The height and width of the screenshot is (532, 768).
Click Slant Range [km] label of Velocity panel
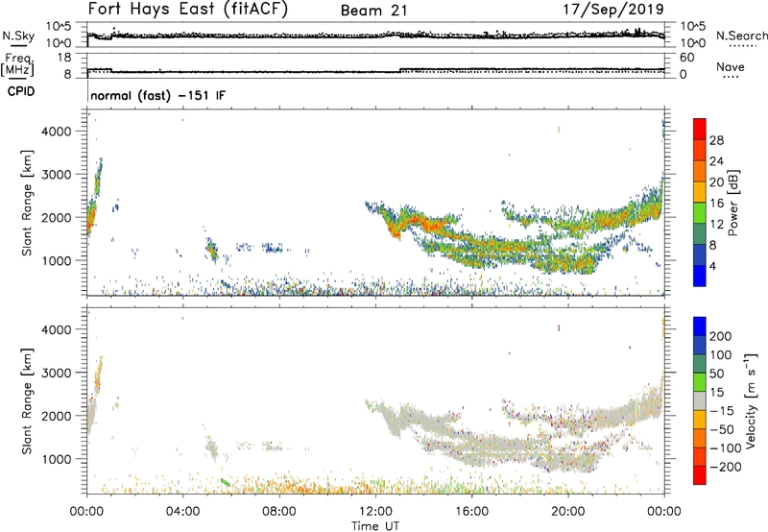(x=27, y=400)
